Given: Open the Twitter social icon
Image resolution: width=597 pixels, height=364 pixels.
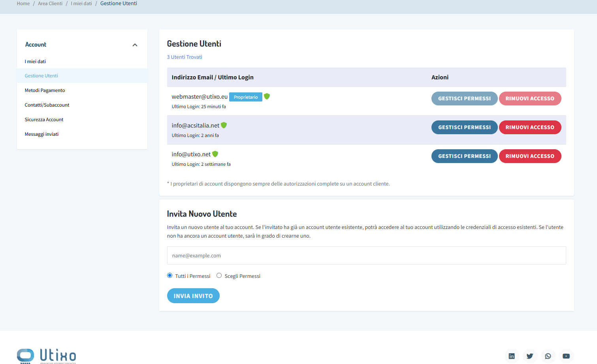Looking at the screenshot, I should click(530, 356).
